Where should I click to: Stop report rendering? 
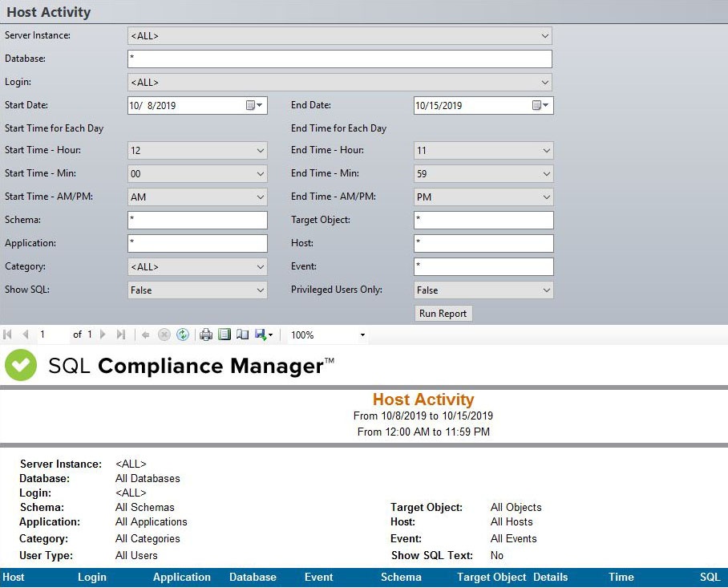point(164,335)
